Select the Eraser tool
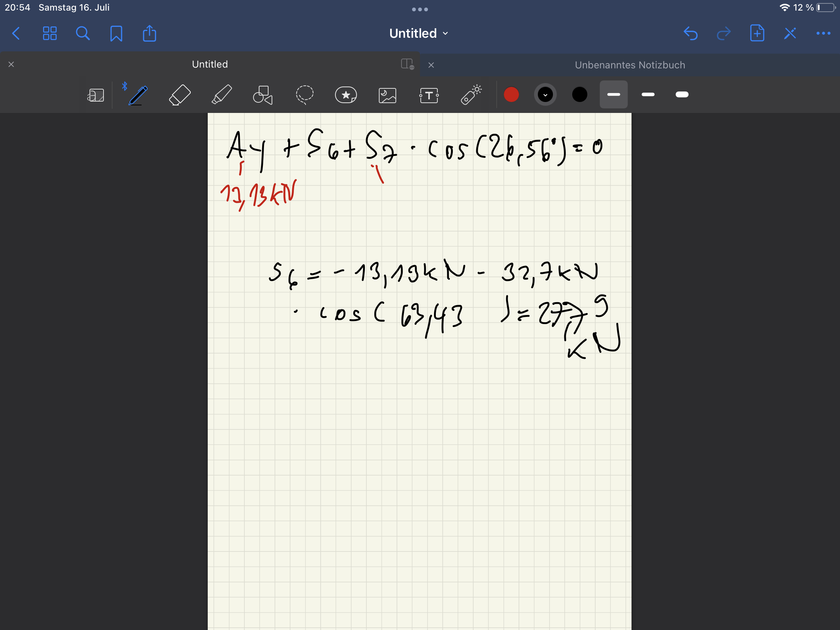840x630 pixels. pyautogui.click(x=180, y=95)
